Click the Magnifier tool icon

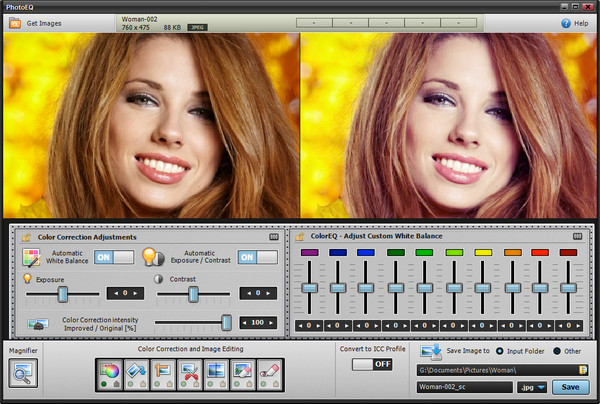coord(22,373)
